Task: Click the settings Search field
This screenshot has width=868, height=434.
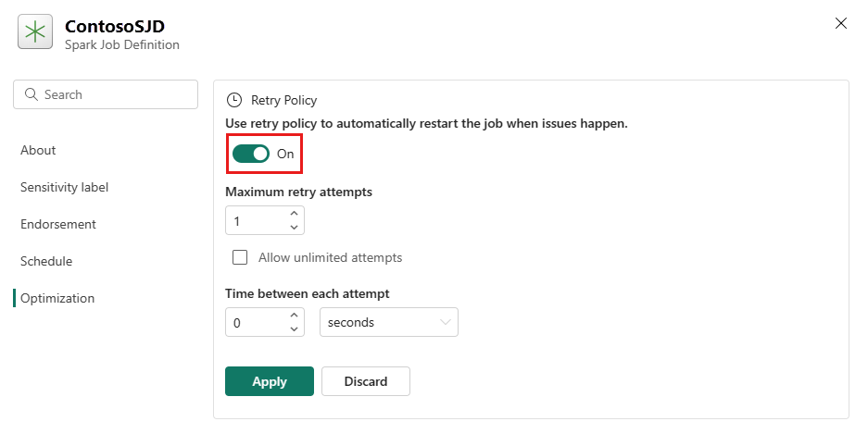Action: (106, 94)
